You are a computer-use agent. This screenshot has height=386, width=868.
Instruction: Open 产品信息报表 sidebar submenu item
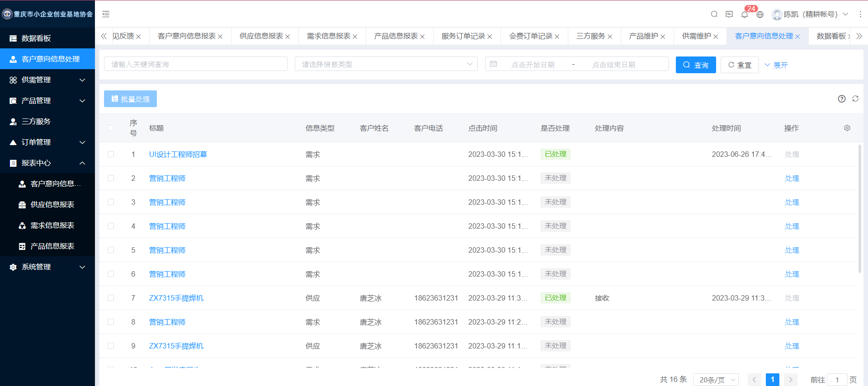[x=47, y=246]
